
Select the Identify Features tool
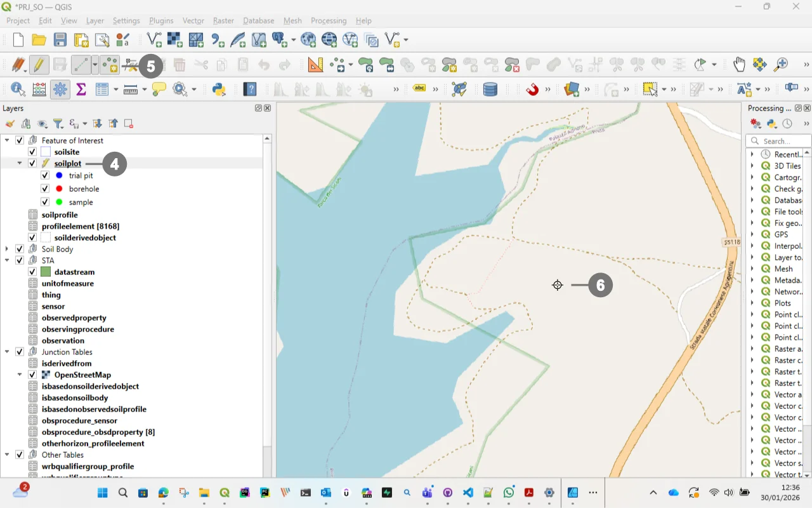pos(17,90)
